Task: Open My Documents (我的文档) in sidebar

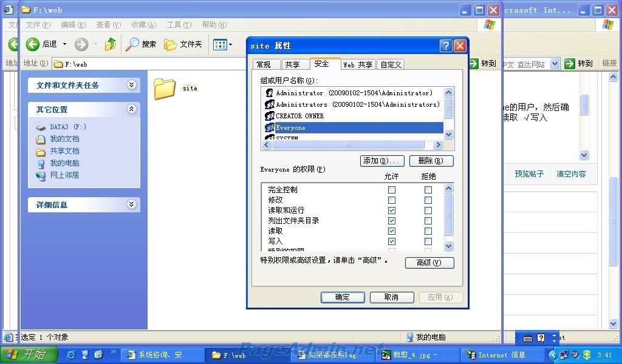Action: [64, 139]
